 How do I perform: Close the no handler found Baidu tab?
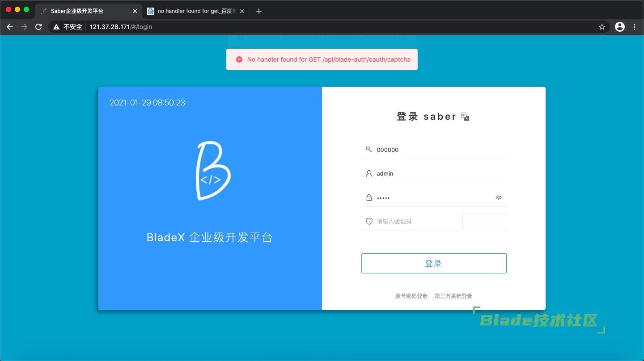click(x=242, y=11)
